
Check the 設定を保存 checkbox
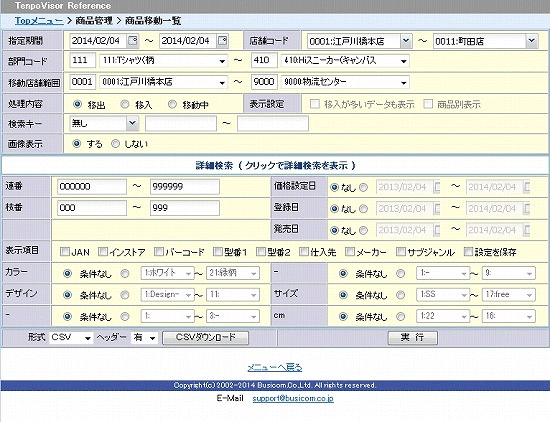(468, 252)
